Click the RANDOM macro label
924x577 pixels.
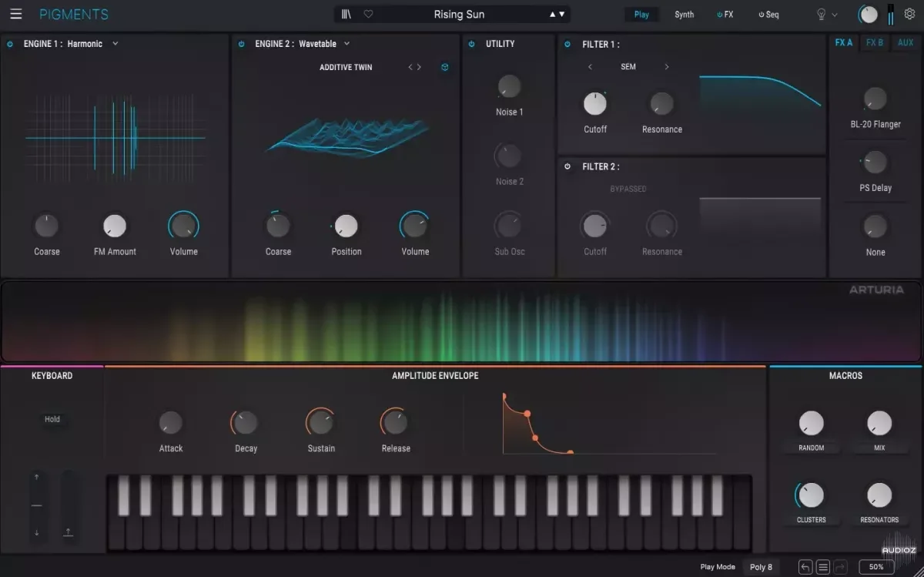tap(811, 448)
